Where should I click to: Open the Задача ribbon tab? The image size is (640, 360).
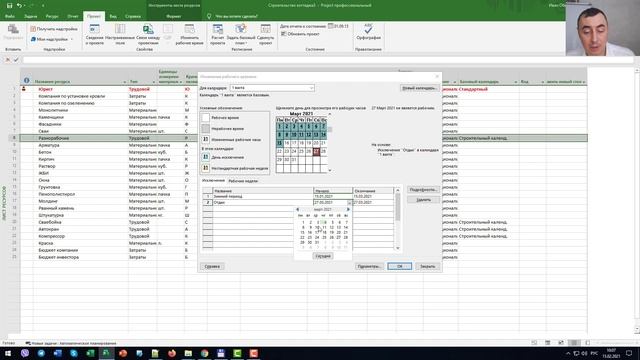tap(31, 16)
